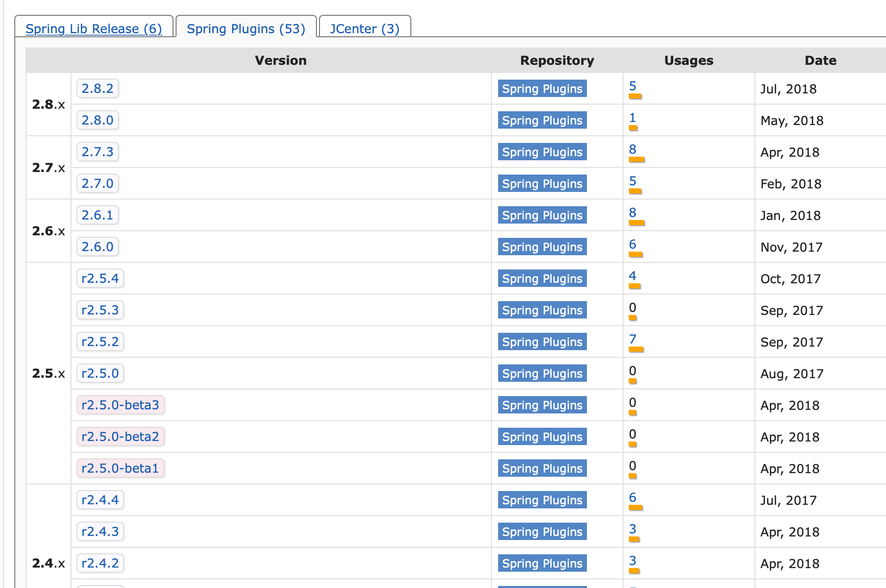Open version r2.4.4
This screenshot has height=588, width=886.
(x=100, y=500)
